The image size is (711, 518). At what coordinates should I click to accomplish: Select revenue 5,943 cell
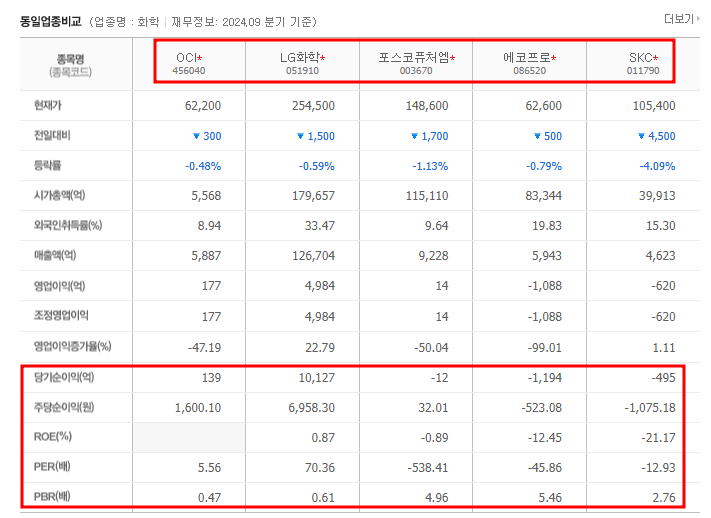[546, 255]
